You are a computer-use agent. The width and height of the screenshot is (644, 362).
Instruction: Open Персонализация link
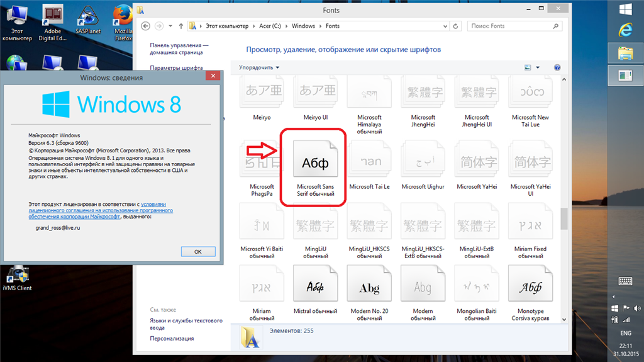click(172, 339)
